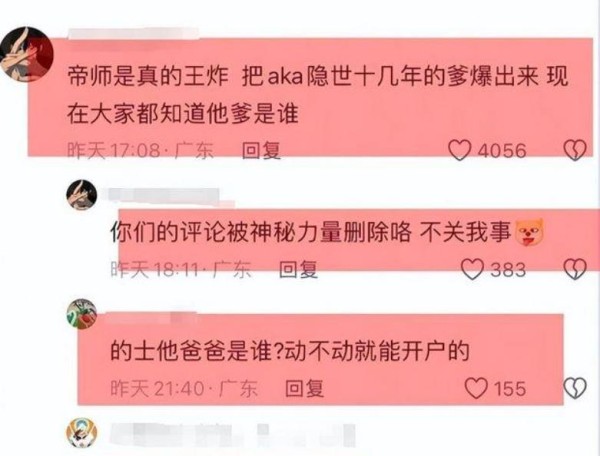Tap broken heart on 神秘力量 comment
The height and width of the screenshot is (456, 600).
pos(575,269)
